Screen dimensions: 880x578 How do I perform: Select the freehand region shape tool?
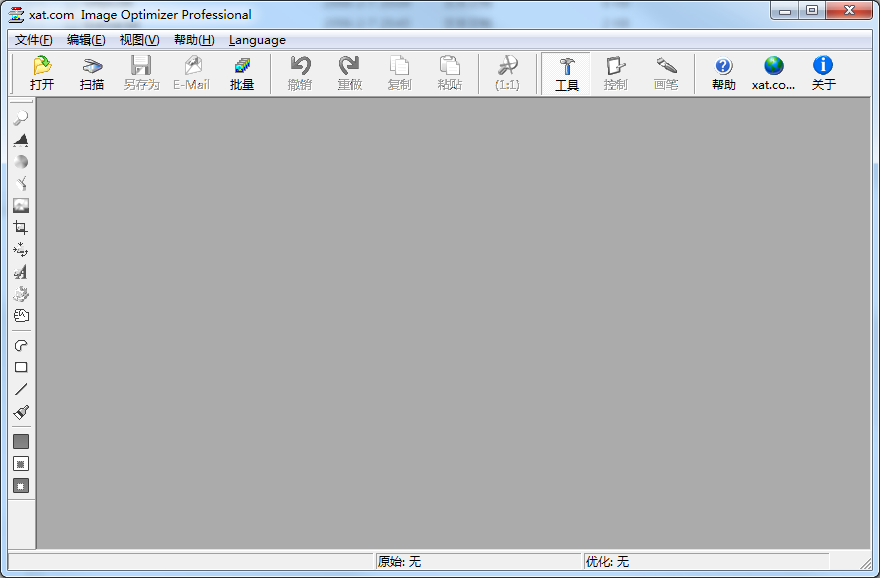(21, 346)
